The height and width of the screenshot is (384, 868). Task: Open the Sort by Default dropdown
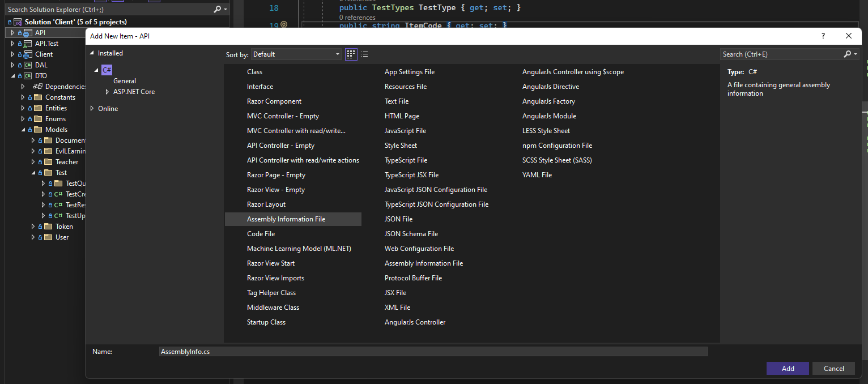pos(296,54)
